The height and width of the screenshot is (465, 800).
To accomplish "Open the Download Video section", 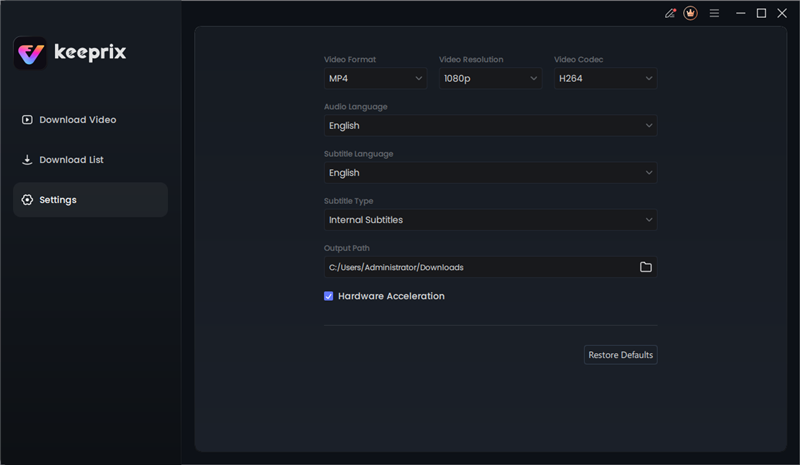I will (x=90, y=119).
